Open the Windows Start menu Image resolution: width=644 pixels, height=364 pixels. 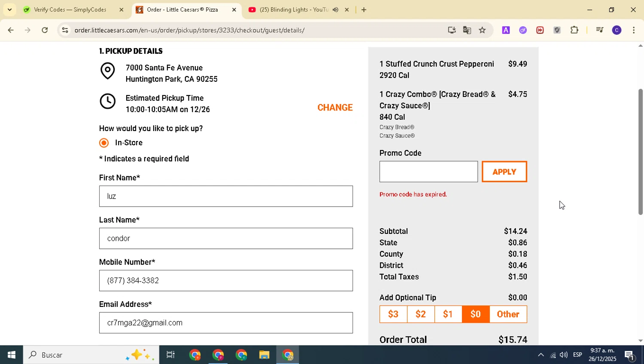pos(12,355)
